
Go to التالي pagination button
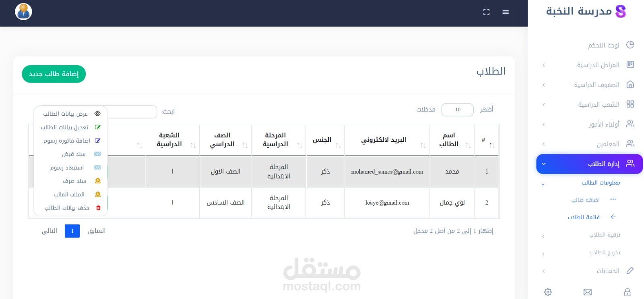point(50,231)
